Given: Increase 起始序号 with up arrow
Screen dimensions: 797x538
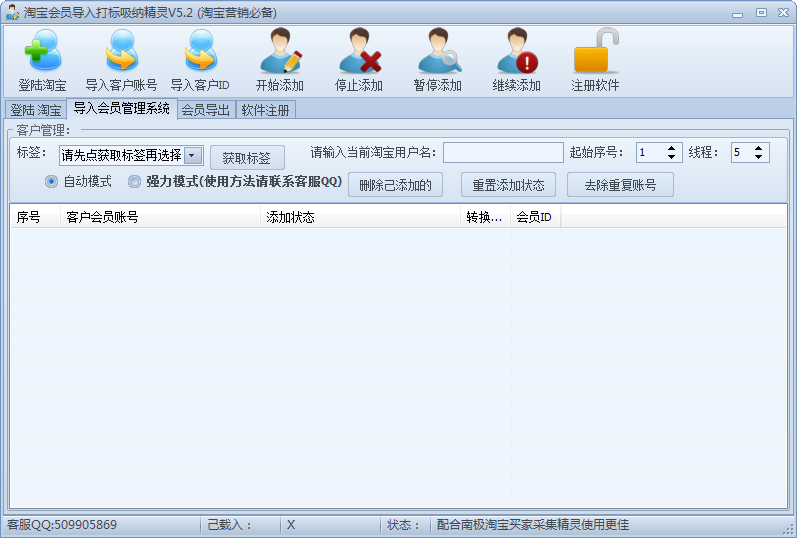Looking at the screenshot, I should (671, 148).
